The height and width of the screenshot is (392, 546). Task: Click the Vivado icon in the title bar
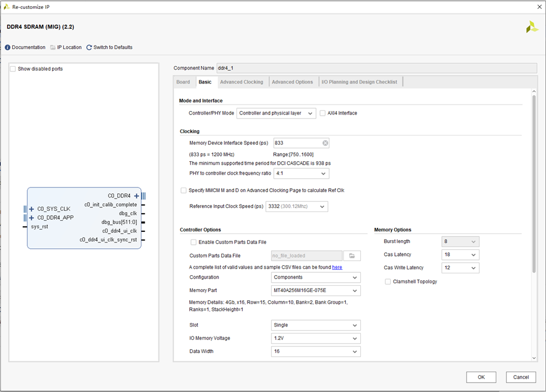coord(6,6)
